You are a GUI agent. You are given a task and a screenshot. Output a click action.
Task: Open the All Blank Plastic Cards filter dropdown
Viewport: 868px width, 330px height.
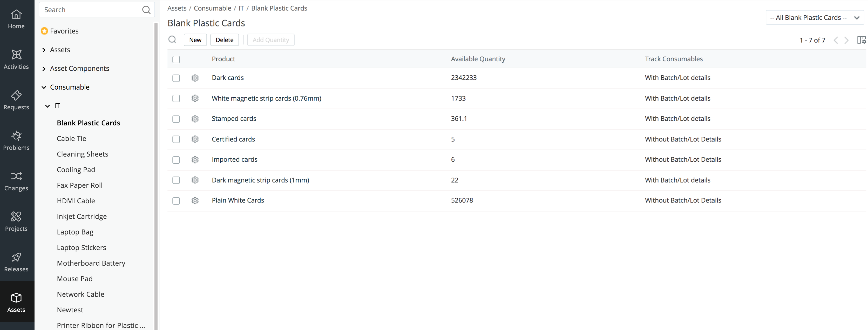(x=815, y=18)
